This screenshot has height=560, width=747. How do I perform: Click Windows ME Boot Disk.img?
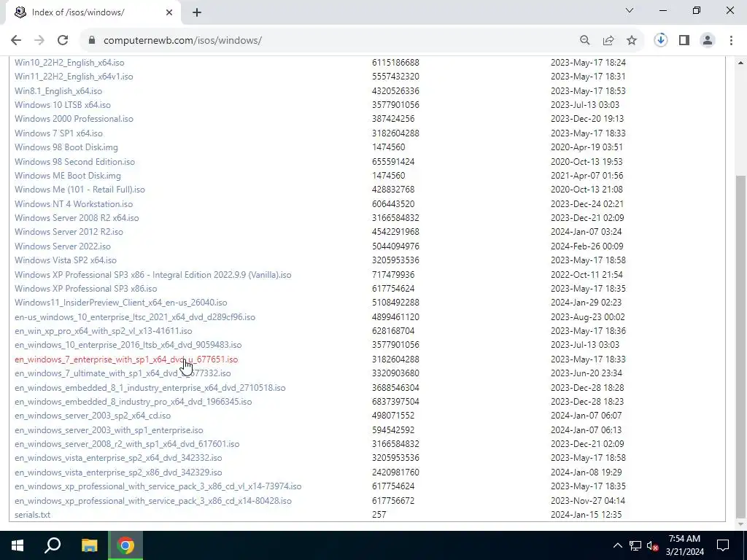point(68,176)
